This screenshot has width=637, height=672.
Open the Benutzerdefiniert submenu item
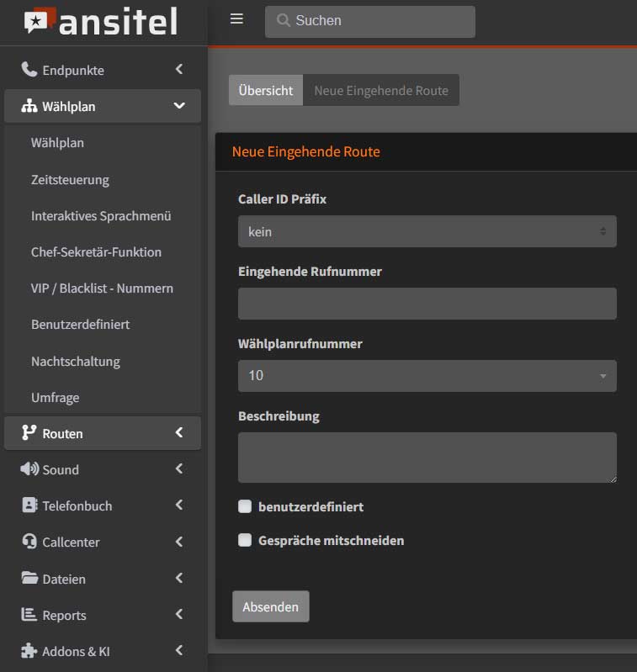click(x=80, y=325)
